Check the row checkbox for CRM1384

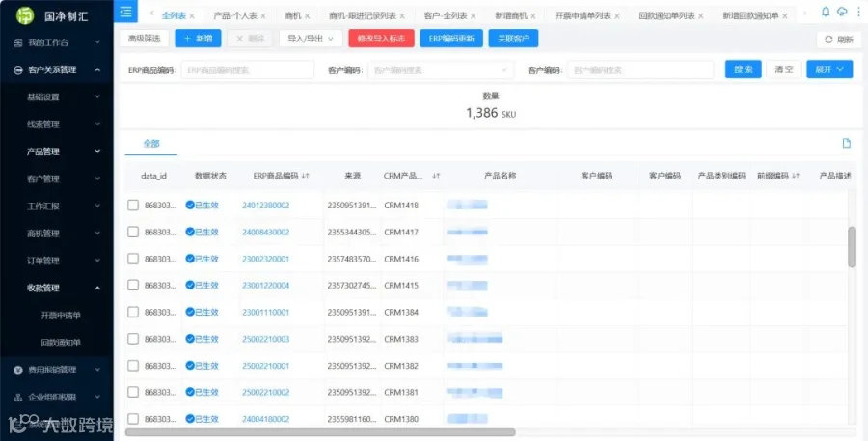(133, 312)
